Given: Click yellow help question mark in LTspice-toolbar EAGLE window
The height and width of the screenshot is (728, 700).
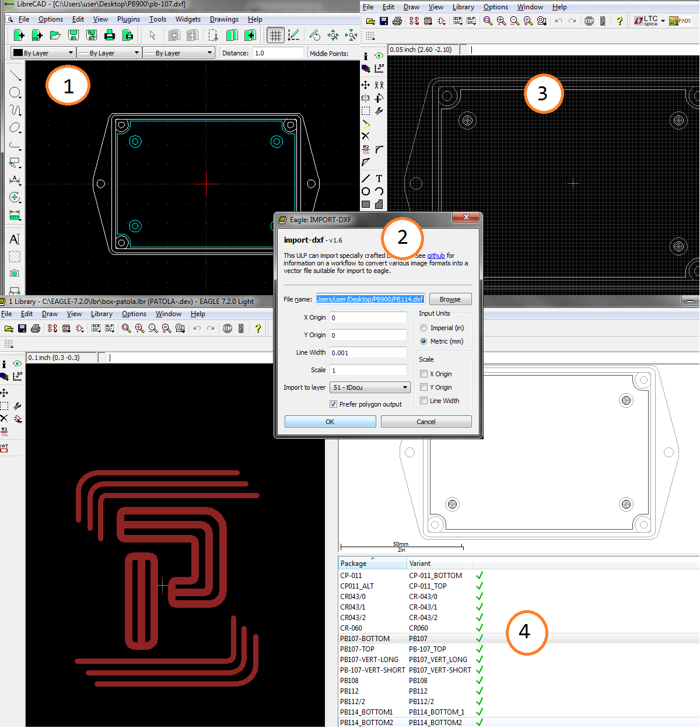Looking at the screenshot, I should click(619, 21).
